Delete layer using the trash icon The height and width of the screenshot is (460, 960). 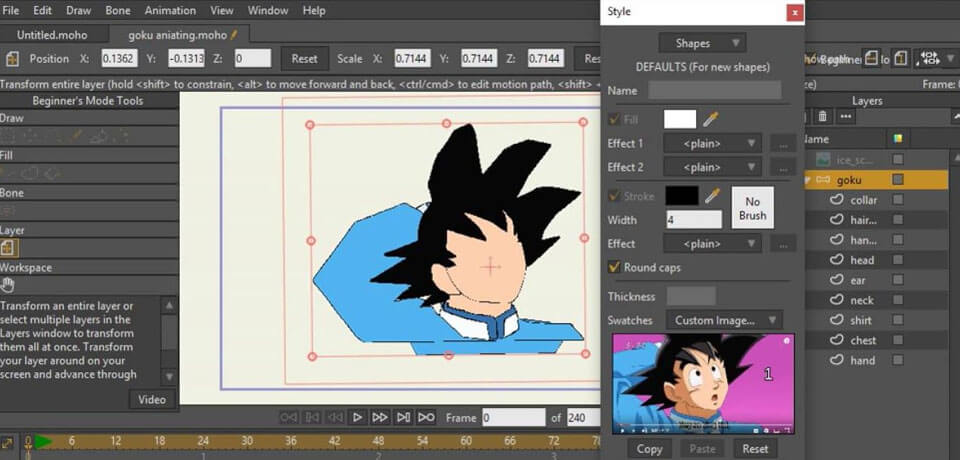coord(823,116)
